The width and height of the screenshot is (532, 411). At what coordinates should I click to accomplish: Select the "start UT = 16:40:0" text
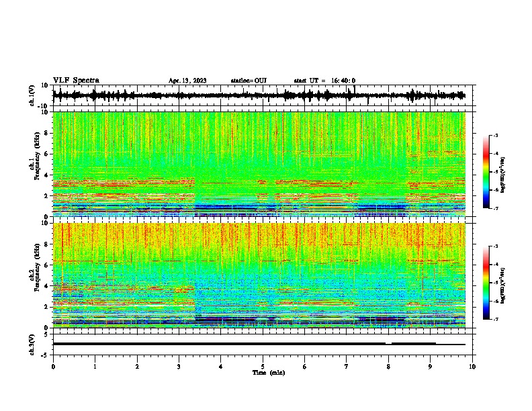click(324, 81)
